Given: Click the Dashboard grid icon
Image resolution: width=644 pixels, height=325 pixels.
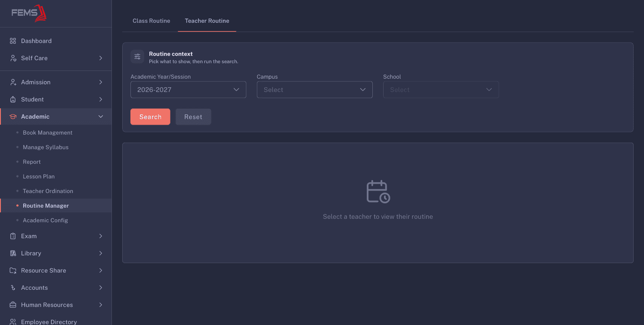Looking at the screenshot, I should click(x=13, y=41).
